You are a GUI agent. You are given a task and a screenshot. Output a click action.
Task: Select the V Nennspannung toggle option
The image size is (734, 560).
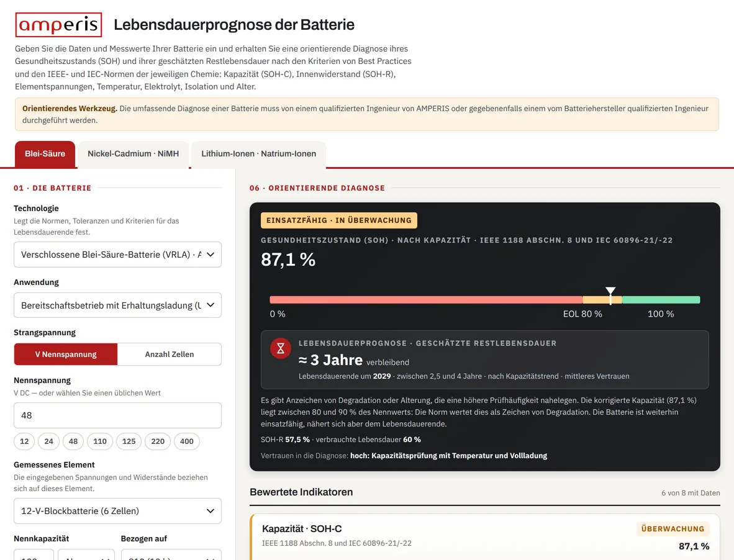[x=66, y=354]
